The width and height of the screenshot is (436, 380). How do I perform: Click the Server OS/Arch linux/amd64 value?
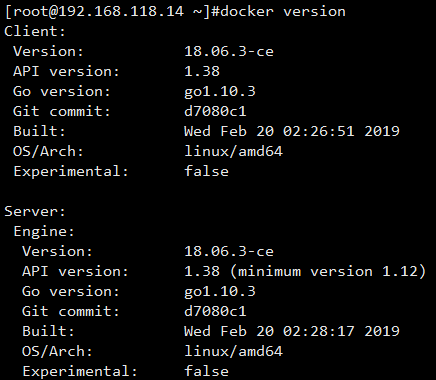coord(233,351)
